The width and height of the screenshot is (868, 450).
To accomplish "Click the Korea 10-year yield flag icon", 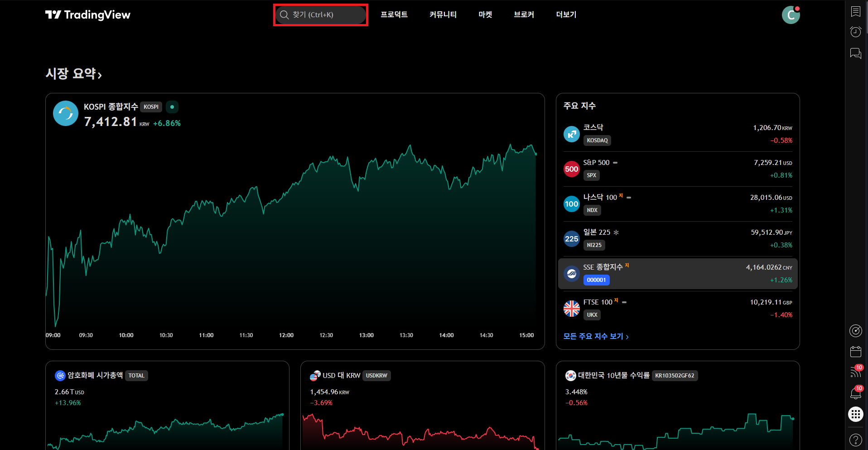I will (x=571, y=376).
